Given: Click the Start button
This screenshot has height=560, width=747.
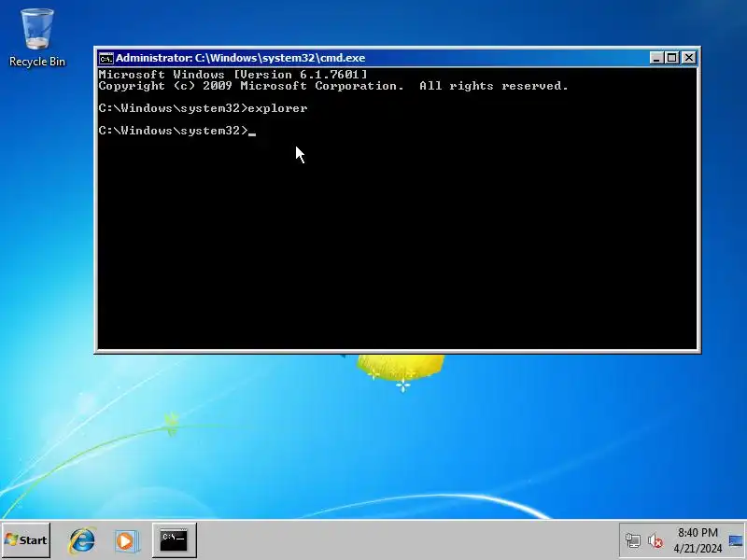Looking at the screenshot, I should click(x=26, y=540).
